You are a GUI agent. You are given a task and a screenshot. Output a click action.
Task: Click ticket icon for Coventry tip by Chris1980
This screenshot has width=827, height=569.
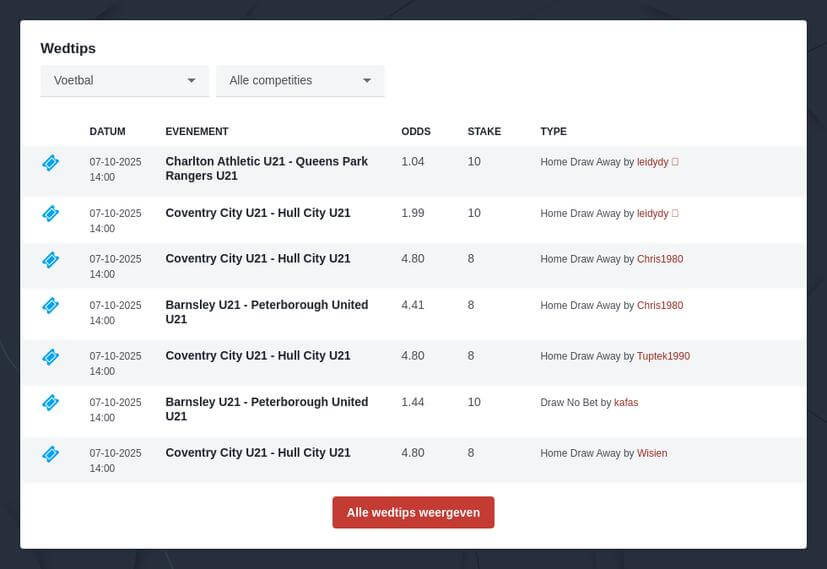[x=50, y=260]
